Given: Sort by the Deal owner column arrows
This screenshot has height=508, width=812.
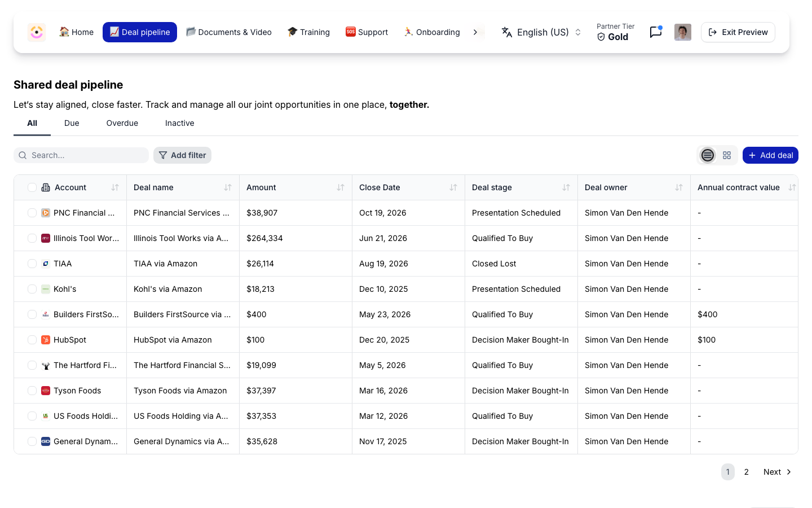Looking at the screenshot, I should tap(679, 187).
